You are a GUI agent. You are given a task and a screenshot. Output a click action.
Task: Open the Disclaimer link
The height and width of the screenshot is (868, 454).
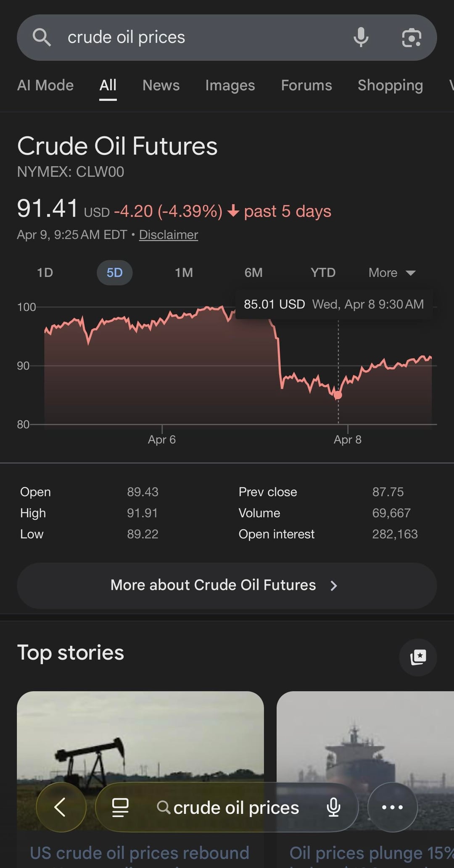click(169, 235)
